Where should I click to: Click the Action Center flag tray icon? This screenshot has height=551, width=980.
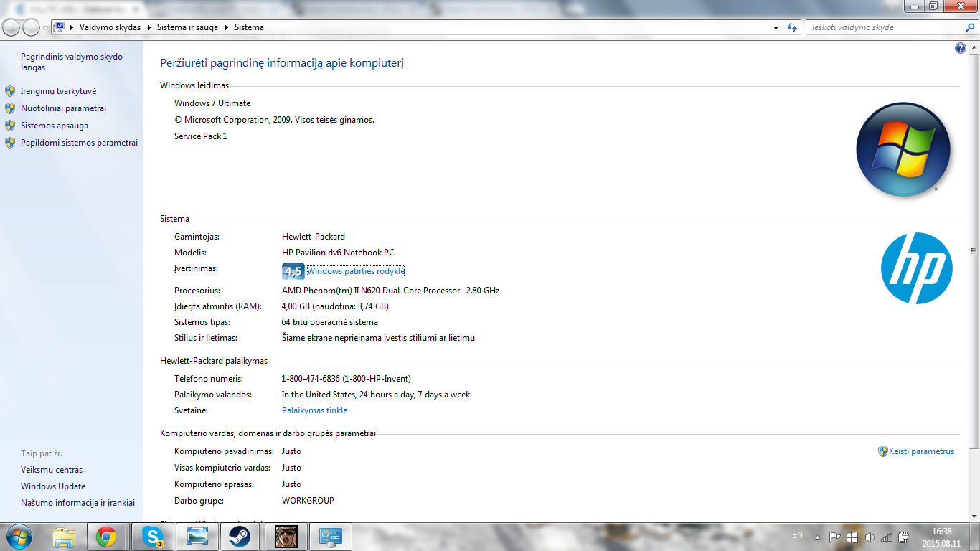tap(835, 537)
